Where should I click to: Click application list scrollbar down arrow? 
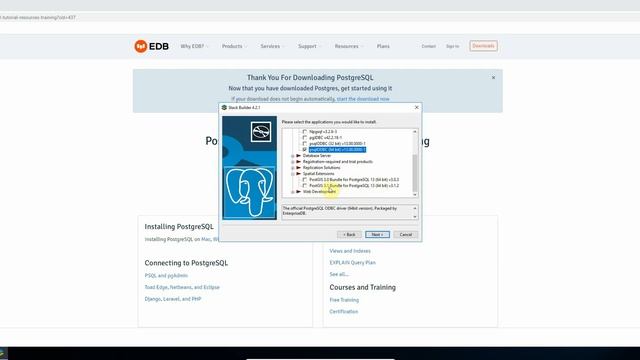tap(415, 195)
